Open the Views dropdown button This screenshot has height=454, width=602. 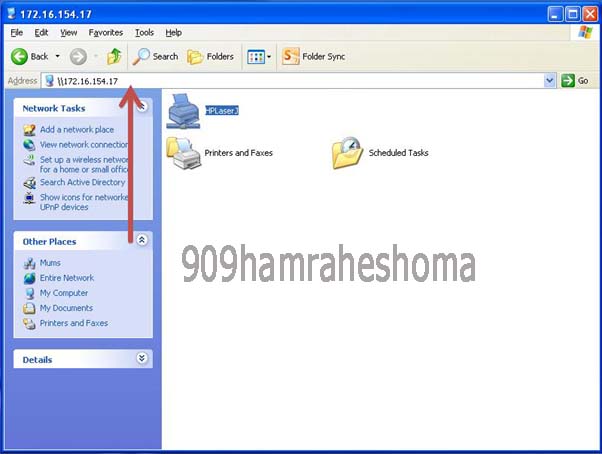pos(259,57)
